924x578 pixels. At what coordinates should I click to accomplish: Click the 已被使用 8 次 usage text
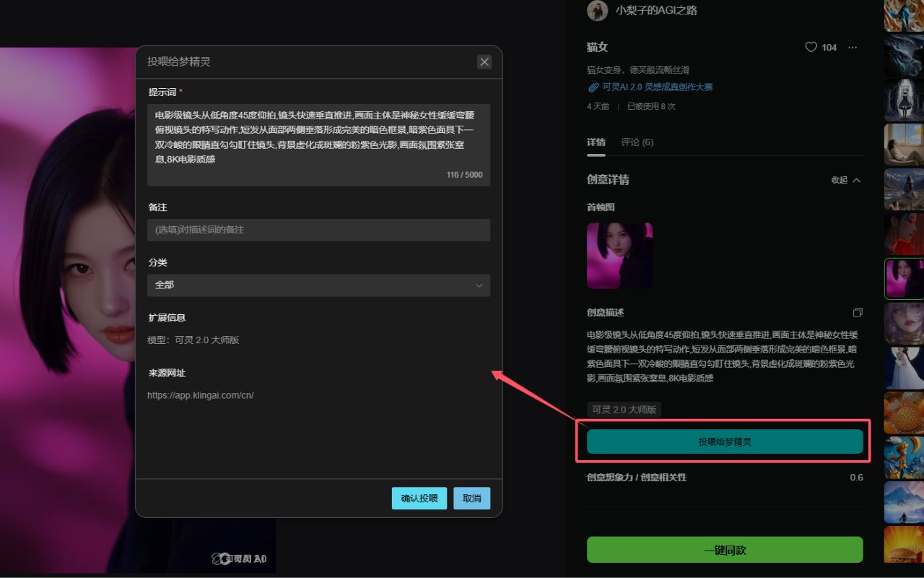point(651,106)
